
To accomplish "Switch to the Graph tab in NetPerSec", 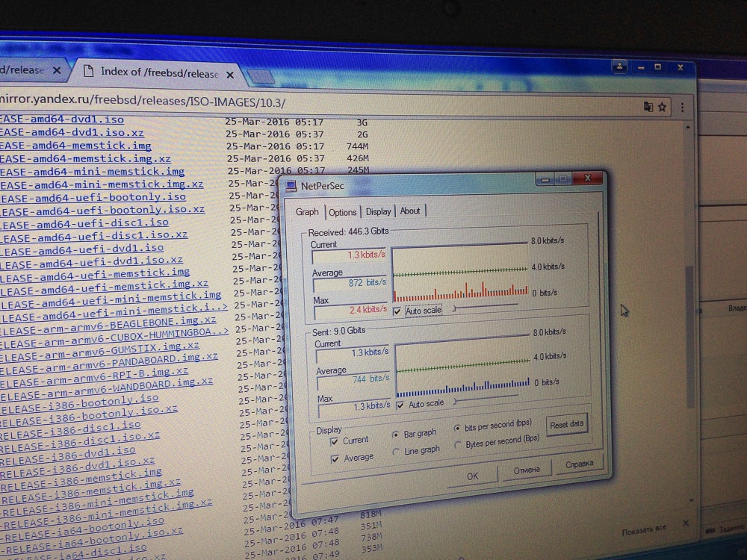I will pos(307,212).
